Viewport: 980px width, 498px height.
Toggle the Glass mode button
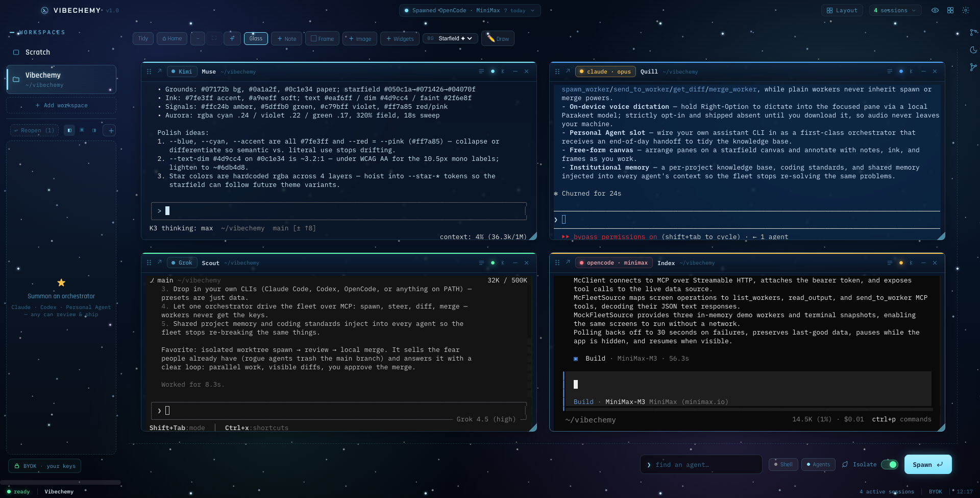(x=256, y=38)
